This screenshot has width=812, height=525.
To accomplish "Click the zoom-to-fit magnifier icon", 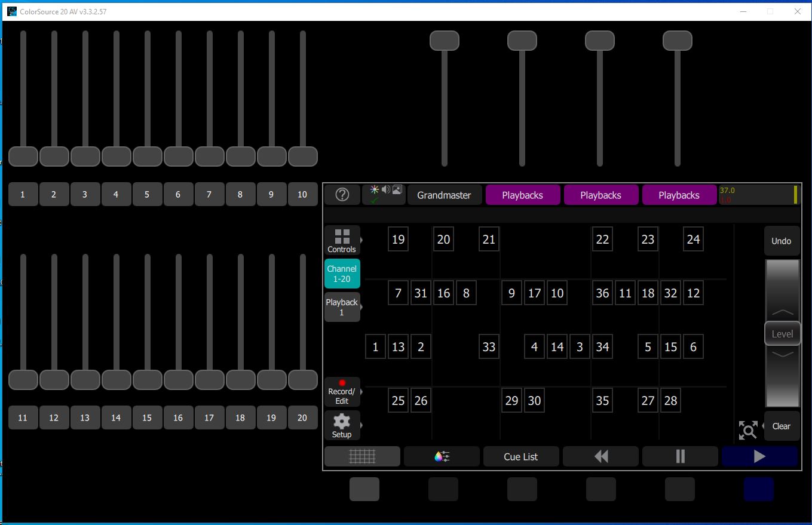I will click(747, 429).
